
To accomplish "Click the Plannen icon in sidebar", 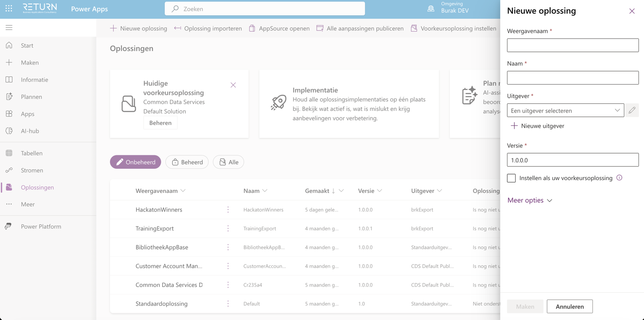I will pos(9,96).
